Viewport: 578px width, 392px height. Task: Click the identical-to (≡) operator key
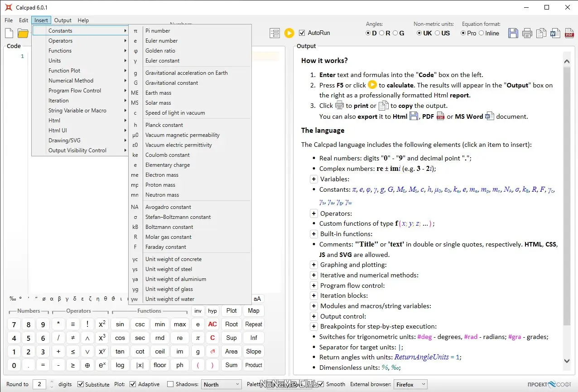click(x=73, y=324)
